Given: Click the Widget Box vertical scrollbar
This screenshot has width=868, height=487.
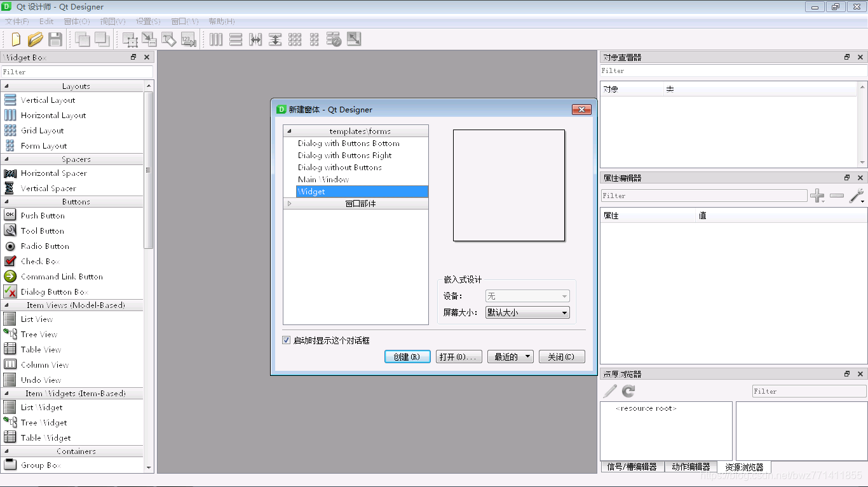Looking at the screenshot, I should pos(149,276).
